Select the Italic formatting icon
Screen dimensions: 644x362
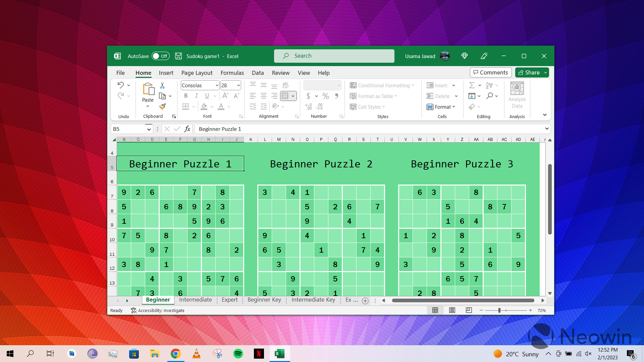[x=197, y=96]
